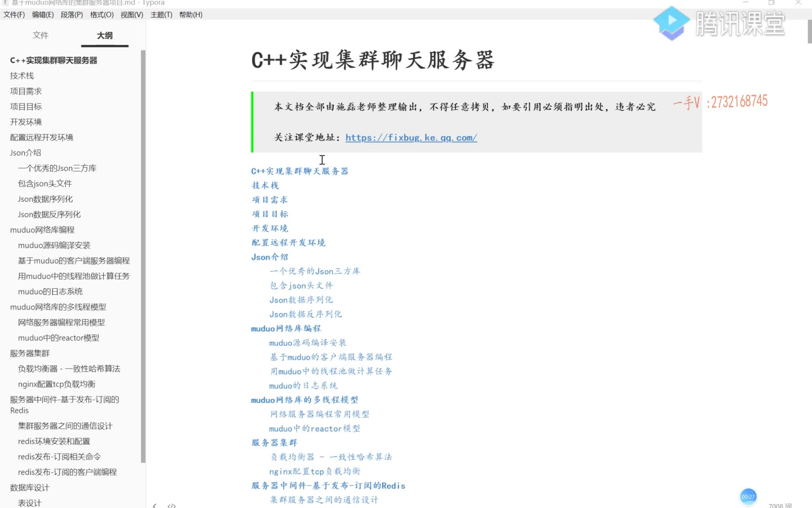This screenshot has width=812, height=508.
Task: Click TOC link nginx配置tcp负载均衡 in document
Action: click(315, 471)
